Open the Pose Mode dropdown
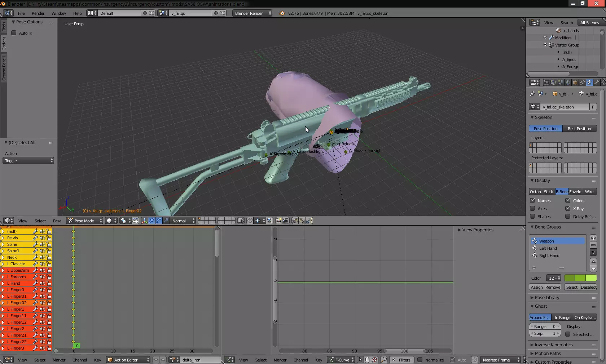 pyautogui.click(x=85, y=221)
